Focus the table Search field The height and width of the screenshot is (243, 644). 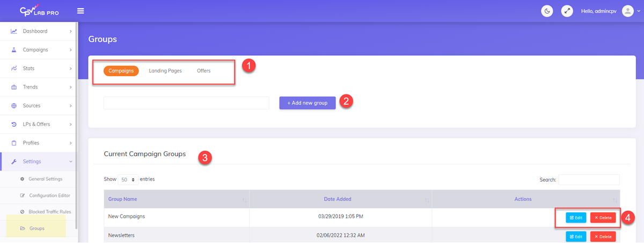pos(589,180)
